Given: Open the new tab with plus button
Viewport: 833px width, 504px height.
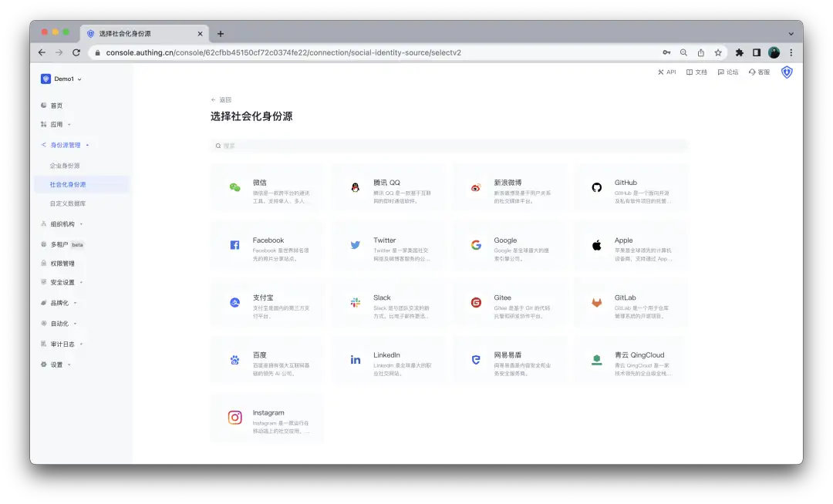Looking at the screenshot, I should 221,33.
